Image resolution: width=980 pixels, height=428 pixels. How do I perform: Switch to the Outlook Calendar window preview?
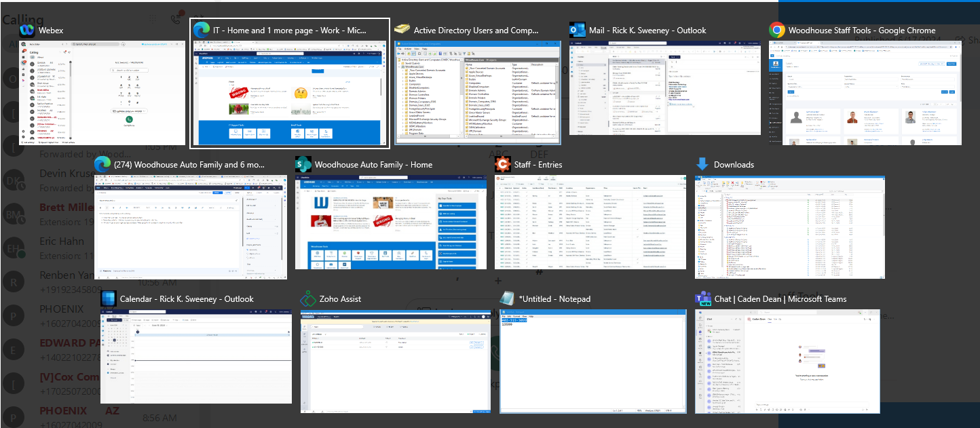(196, 356)
